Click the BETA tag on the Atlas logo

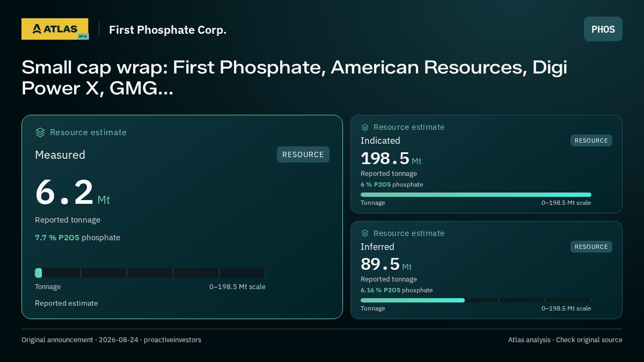pyautogui.click(x=83, y=36)
